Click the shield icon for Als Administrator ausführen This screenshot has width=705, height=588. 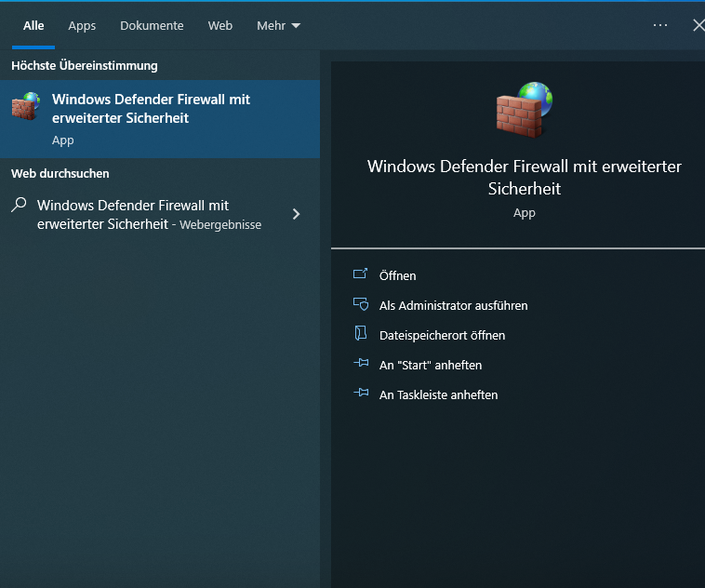tap(361, 304)
